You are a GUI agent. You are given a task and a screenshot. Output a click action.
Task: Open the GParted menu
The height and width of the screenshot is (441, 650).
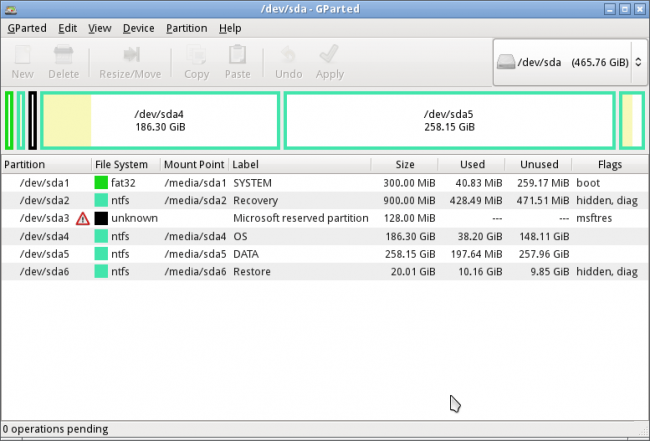click(26, 28)
